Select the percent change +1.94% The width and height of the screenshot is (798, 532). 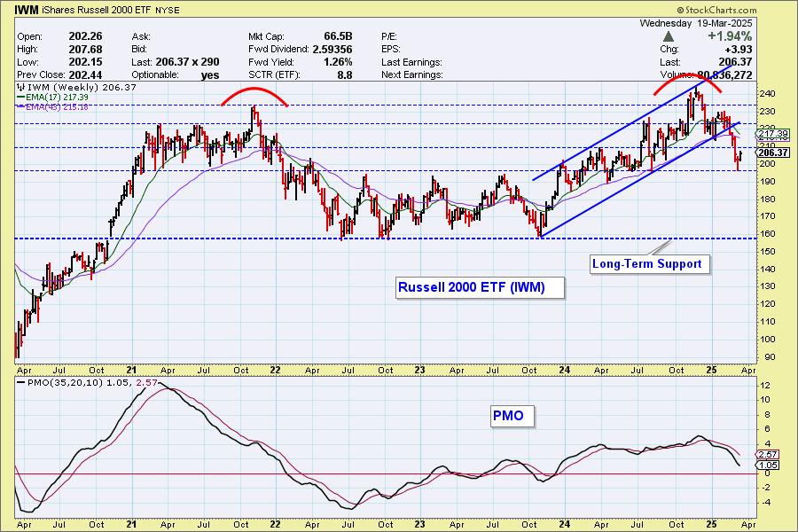tap(730, 36)
